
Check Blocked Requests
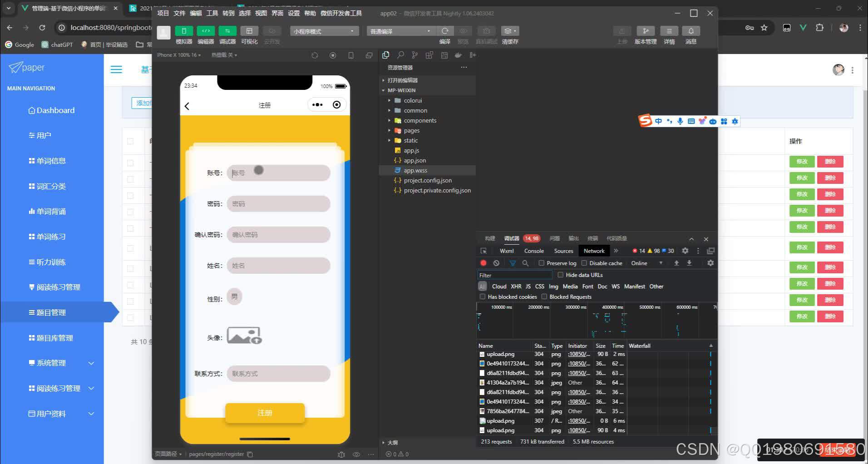click(x=544, y=296)
